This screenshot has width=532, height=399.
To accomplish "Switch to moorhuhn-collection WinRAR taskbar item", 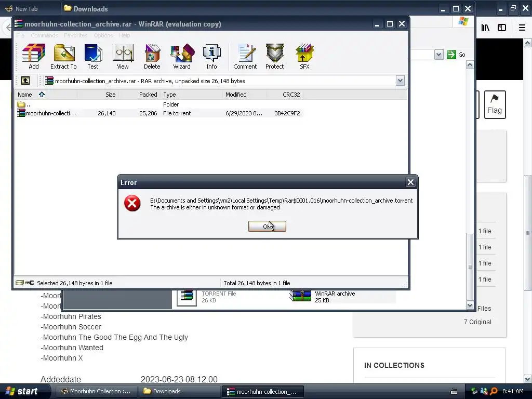I will tap(262, 392).
